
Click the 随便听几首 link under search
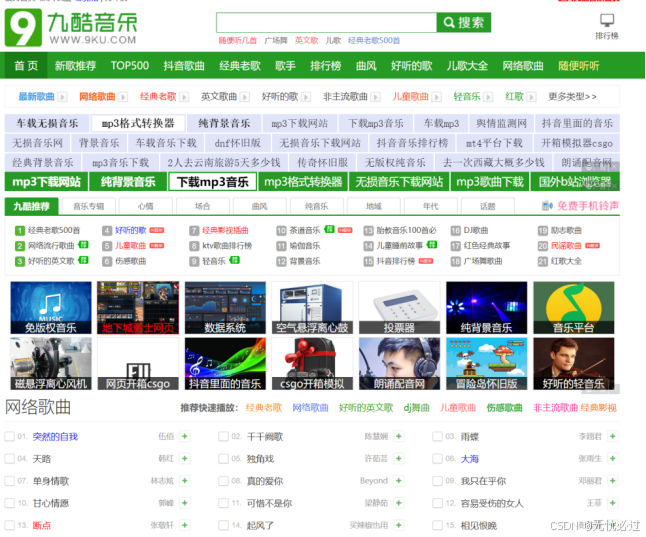pyautogui.click(x=238, y=40)
